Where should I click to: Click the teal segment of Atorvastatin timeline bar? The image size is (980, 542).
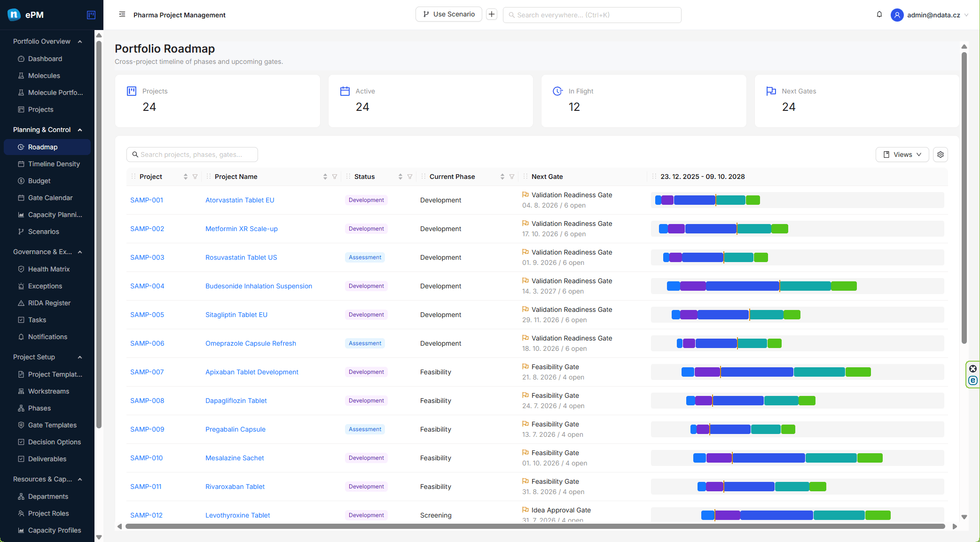pos(730,200)
